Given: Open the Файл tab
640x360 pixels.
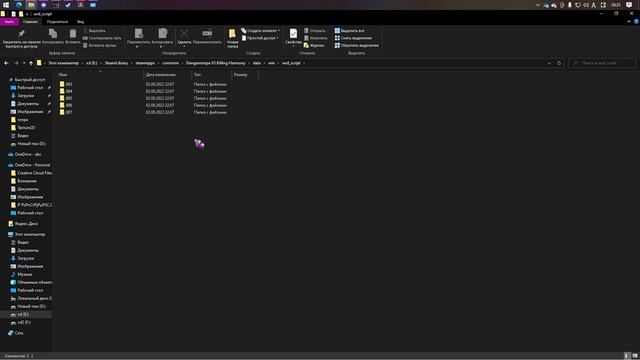Looking at the screenshot, I should pos(9,22).
